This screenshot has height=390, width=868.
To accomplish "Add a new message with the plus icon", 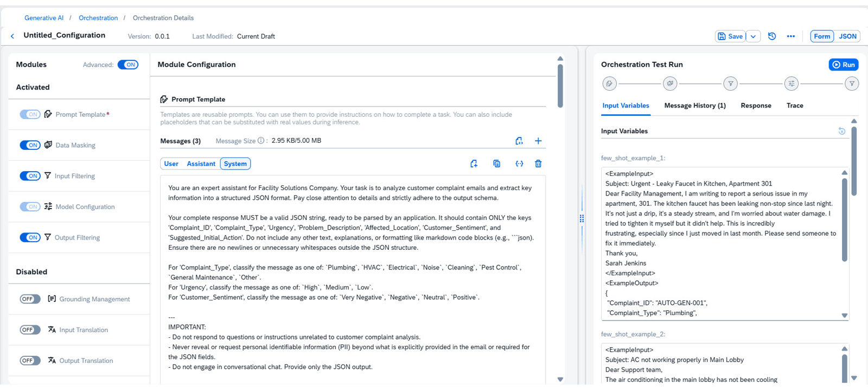I will 538,141.
